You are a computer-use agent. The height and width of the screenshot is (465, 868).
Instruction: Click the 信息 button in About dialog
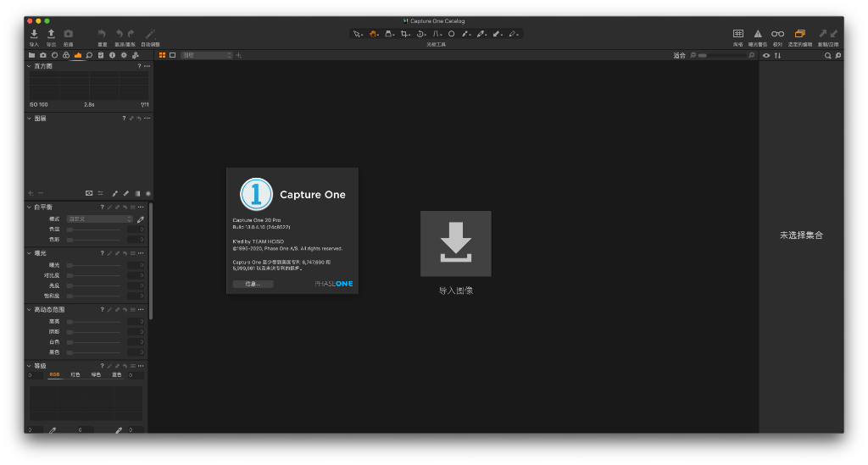253,284
